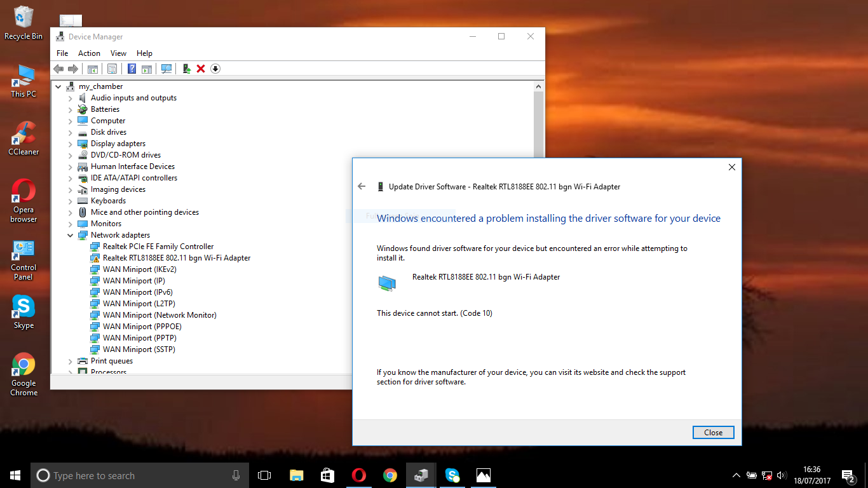Click the Back navigation arrow in Device Manager
The width and height of the screenshot is (868, 488).
point(59,69)
